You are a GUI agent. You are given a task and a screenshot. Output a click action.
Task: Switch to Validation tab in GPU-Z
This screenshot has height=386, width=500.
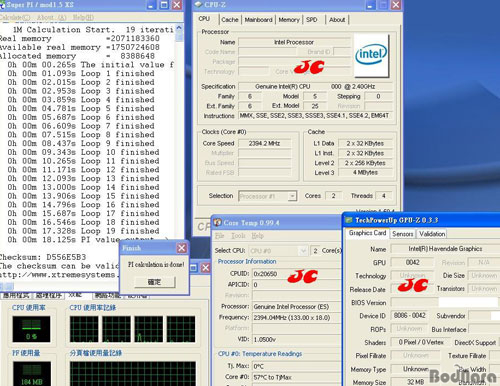pyautogui.click(x=432, y=234)
